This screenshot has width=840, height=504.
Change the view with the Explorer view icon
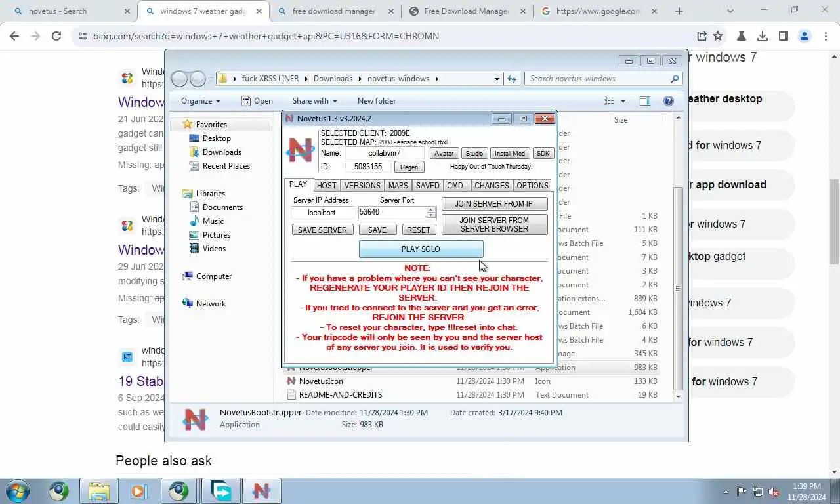pyautogui.click(x=609, y=101)
